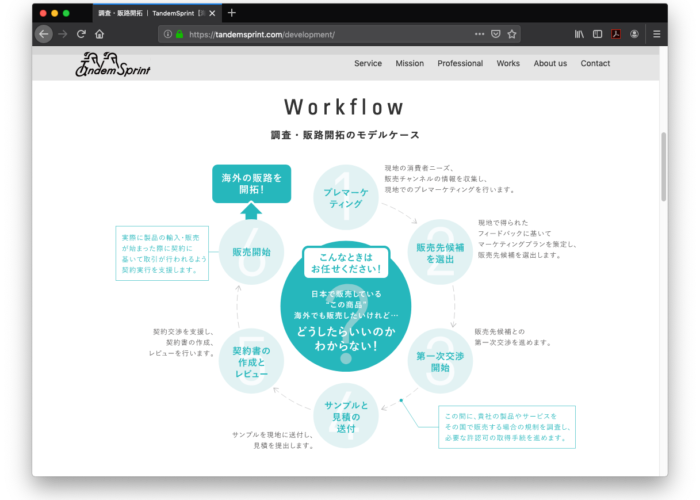The width and height of the screenshot is (700, 500).
Task: Click the green padlock site security icon
Action: (x=179, y=34)
